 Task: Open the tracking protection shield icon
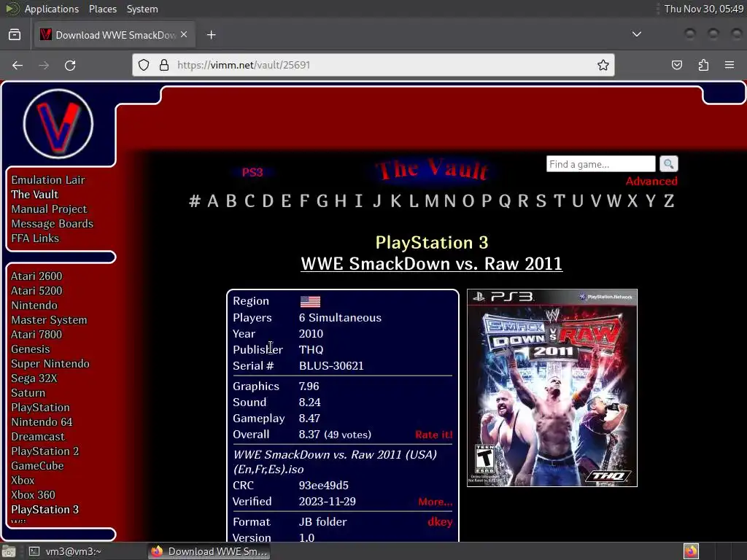pos(144,65)
